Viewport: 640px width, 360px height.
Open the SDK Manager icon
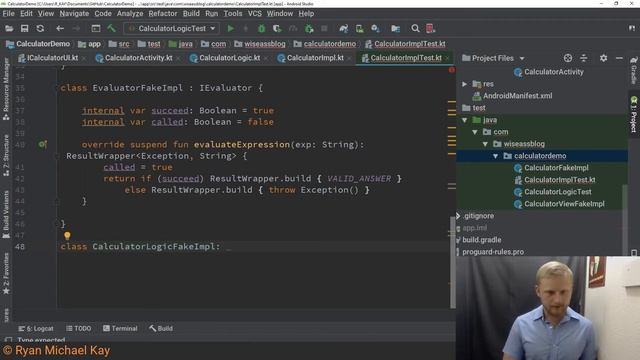click(x=375, y=29)
